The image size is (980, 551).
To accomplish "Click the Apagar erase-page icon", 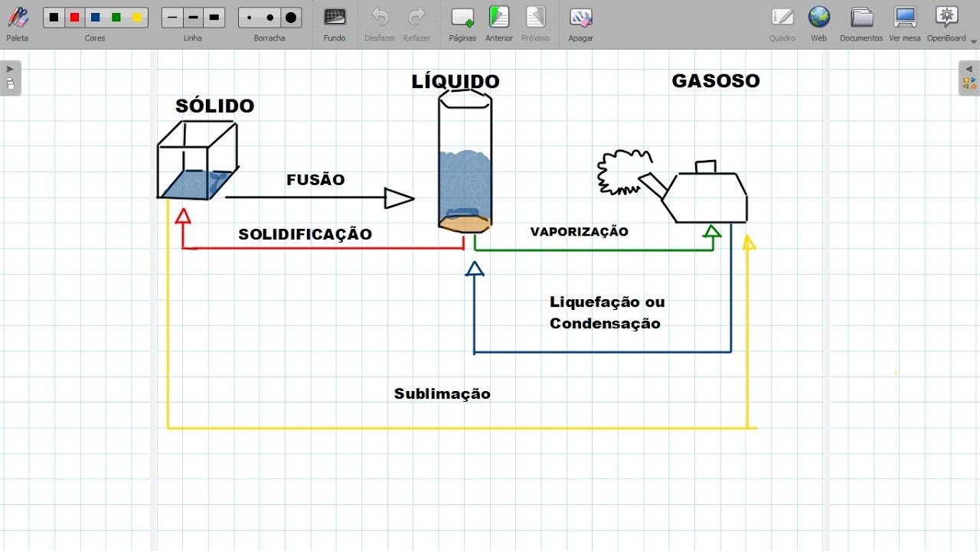I will pyautogui.click(x=581, y=22).
